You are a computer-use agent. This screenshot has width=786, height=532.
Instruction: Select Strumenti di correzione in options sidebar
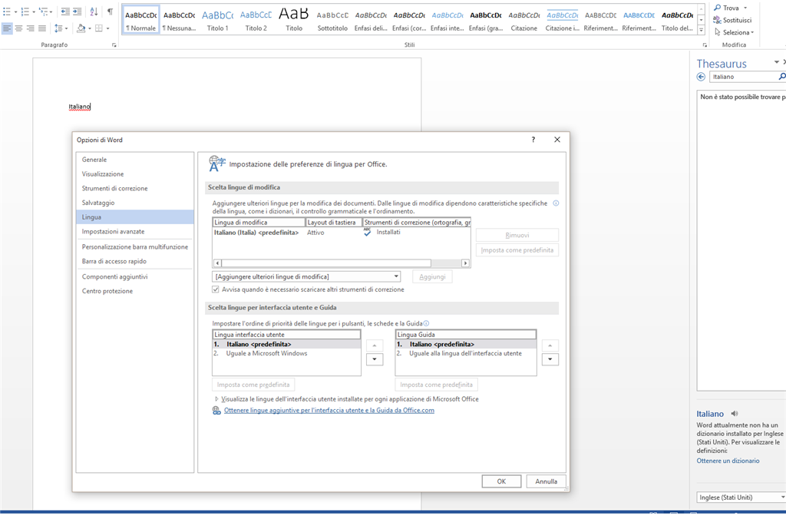tap(115, 189)
